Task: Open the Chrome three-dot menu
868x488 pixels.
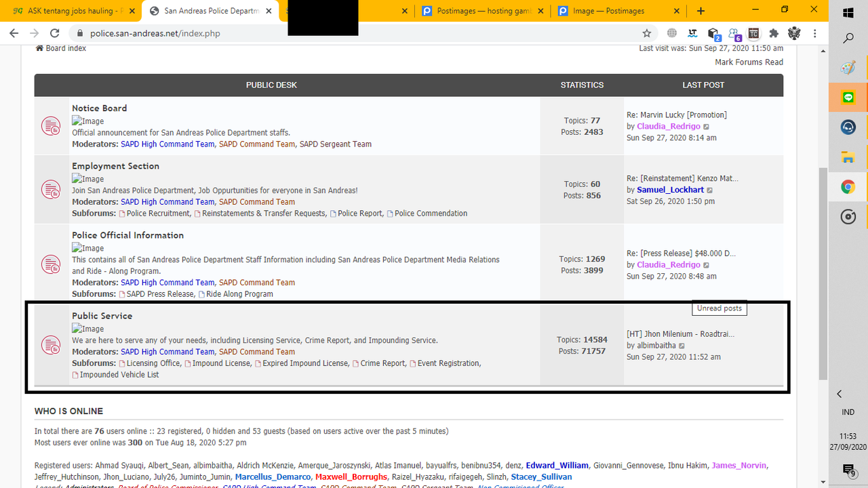Action: (x=815, y=33)
